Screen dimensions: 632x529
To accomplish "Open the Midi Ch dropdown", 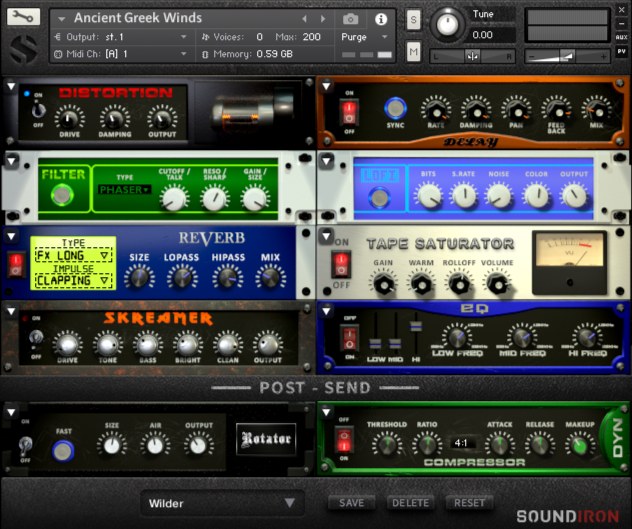I will (x=121, y=54).
